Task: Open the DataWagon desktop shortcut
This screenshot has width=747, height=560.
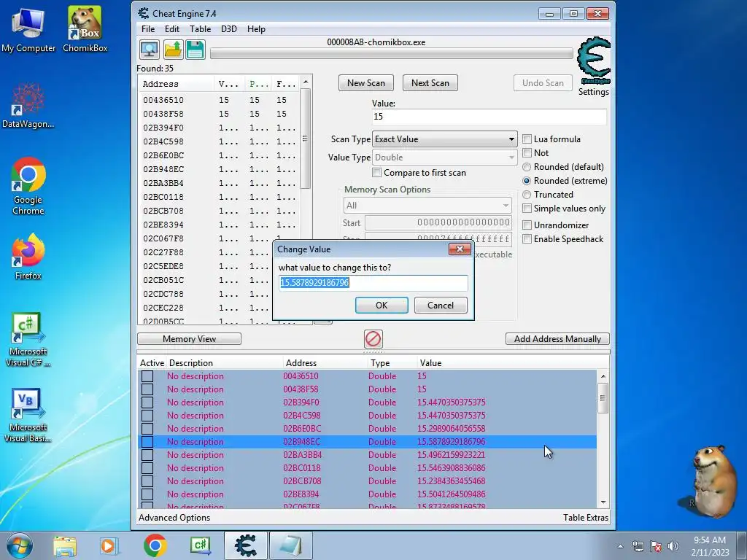Action: [x=28, y=106]
